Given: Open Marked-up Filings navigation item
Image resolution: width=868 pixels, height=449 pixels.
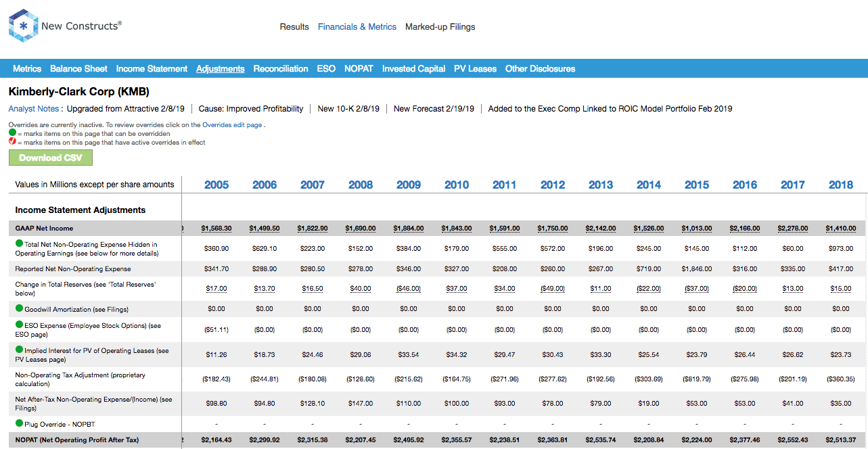Looking at the screenshot, I should pyautogui.click(x=440, y=27).
